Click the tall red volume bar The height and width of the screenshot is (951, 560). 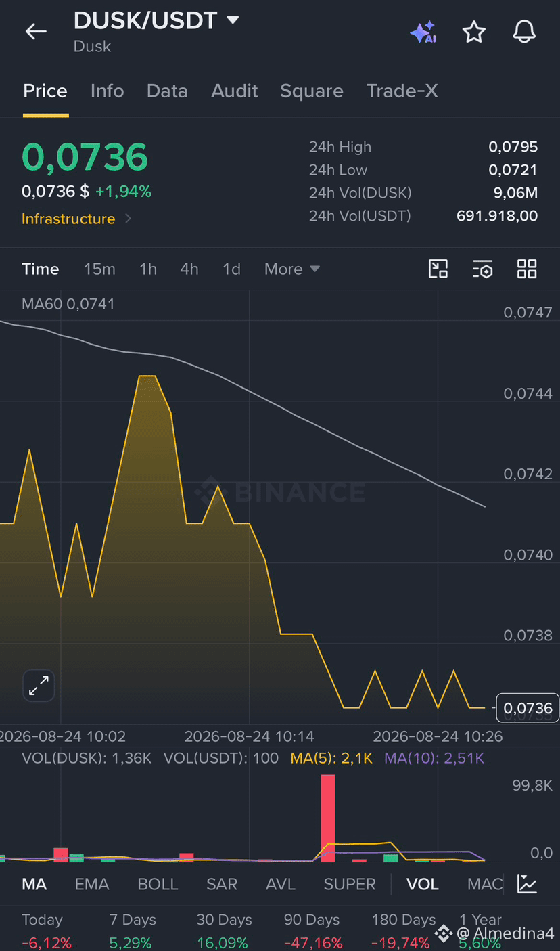pyautogui.click(x=328, y=818)
